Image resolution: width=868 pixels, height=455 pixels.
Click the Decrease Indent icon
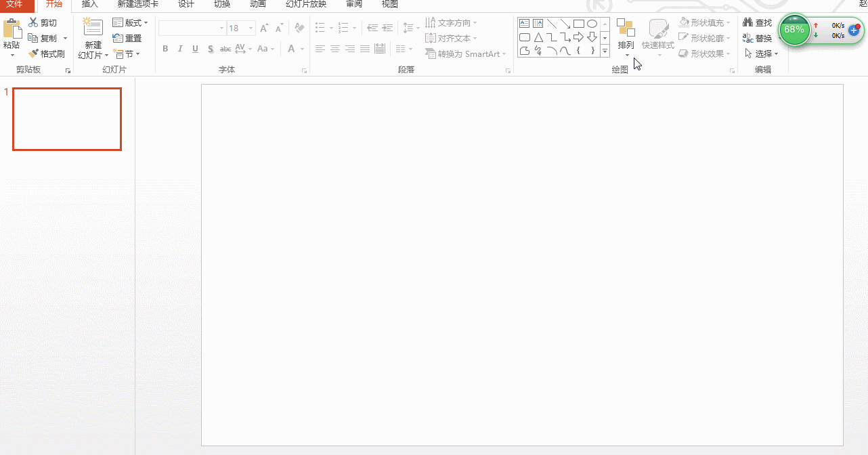coord(372,28)
